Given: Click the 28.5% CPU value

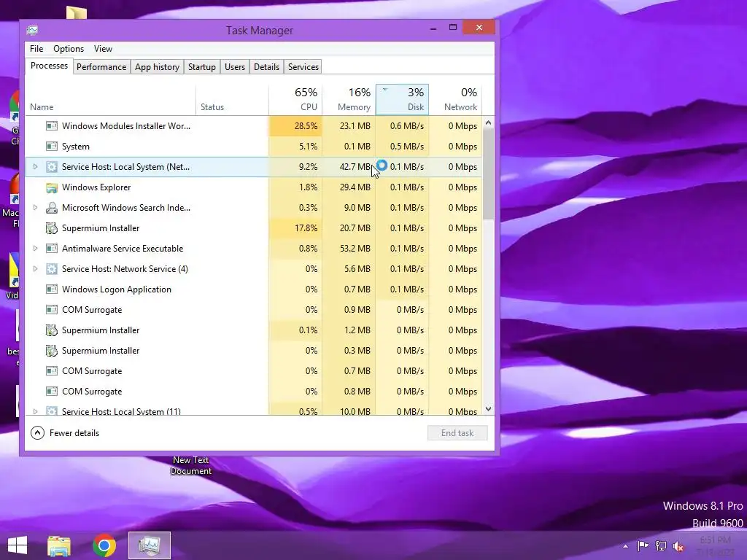Looking at the screenshot, I should pos(306,126).
